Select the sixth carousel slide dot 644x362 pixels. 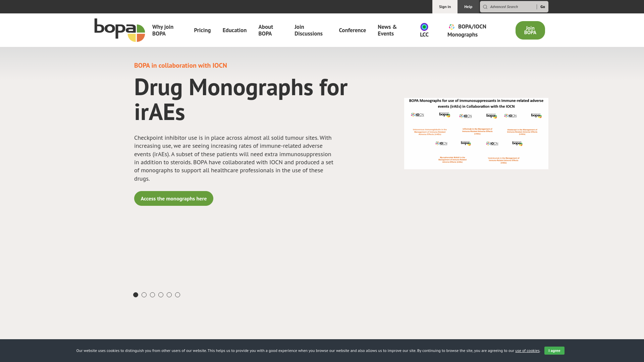coord(177,295)
